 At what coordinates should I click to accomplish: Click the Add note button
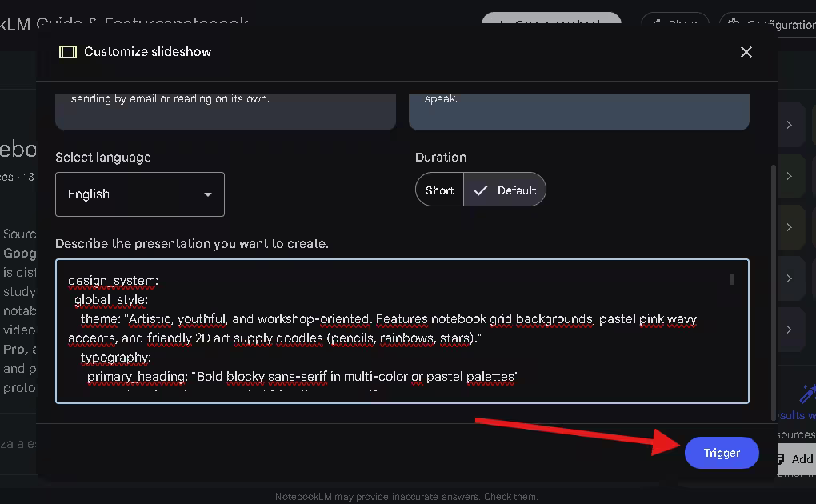click(x=795, y=459)
